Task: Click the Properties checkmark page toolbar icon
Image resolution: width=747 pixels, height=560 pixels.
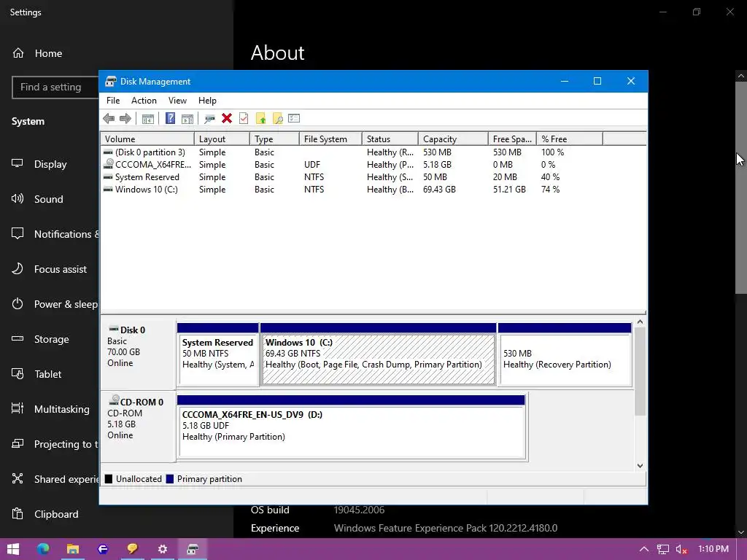Action: click(x=244, y=118)
